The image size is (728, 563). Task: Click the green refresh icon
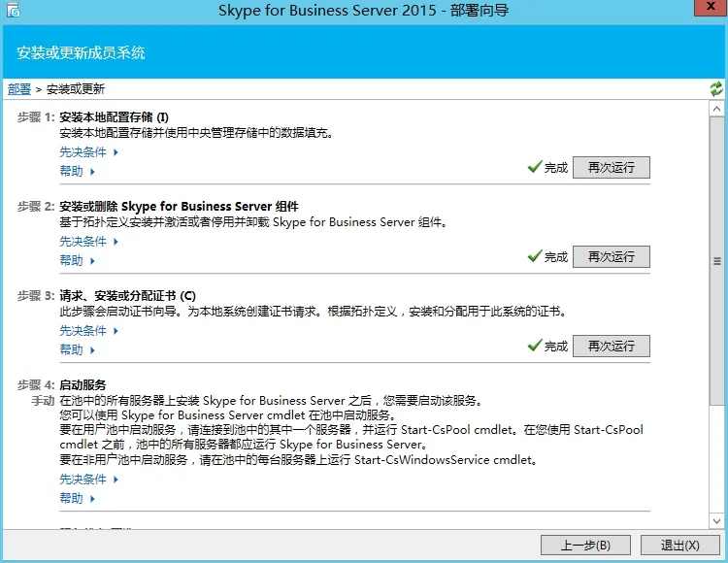716,89
